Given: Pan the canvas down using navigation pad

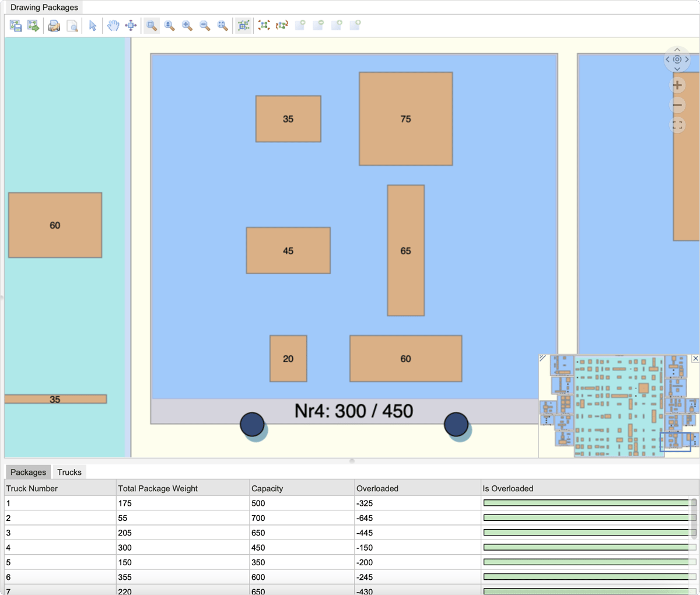Looking at the screenshot, I should coord(677,69).
